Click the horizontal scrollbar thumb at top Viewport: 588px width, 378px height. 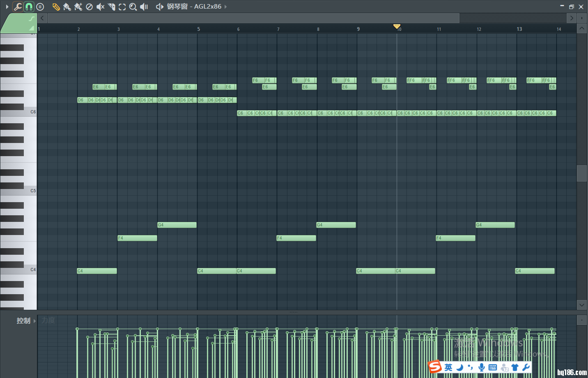click(253, 18)
